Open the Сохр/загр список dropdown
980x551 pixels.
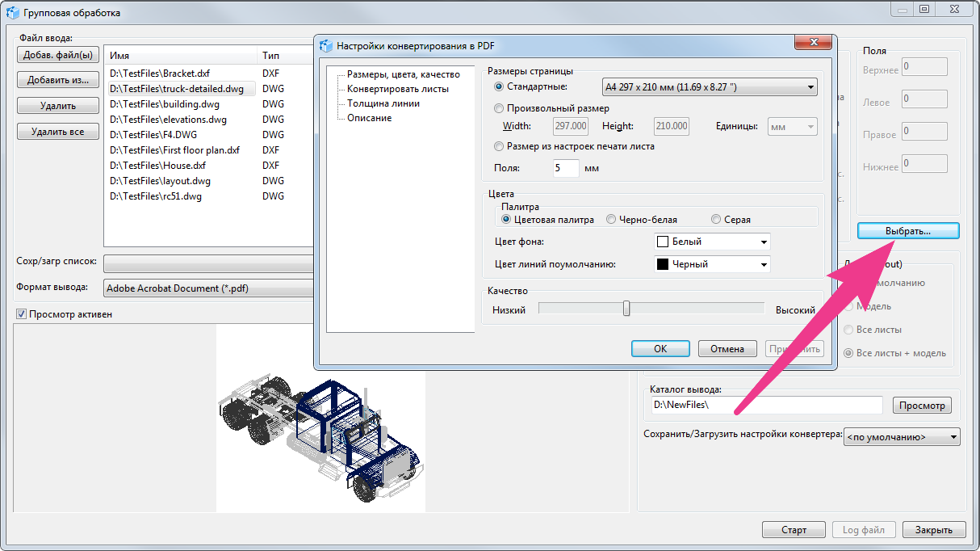(x=208, y=263)
